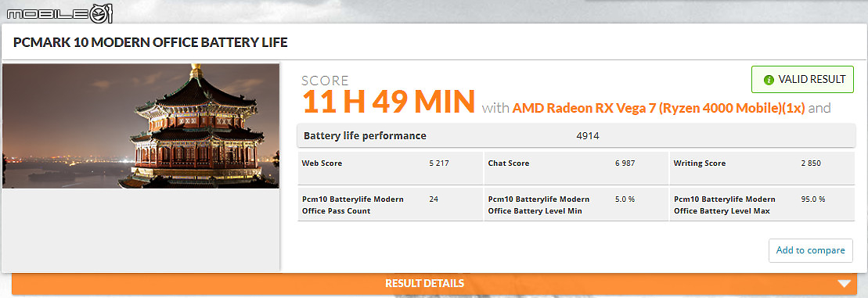Viewport: 868px width, 298px height.
Task: Select the Chat Score cell
Action: pos(576,168)
